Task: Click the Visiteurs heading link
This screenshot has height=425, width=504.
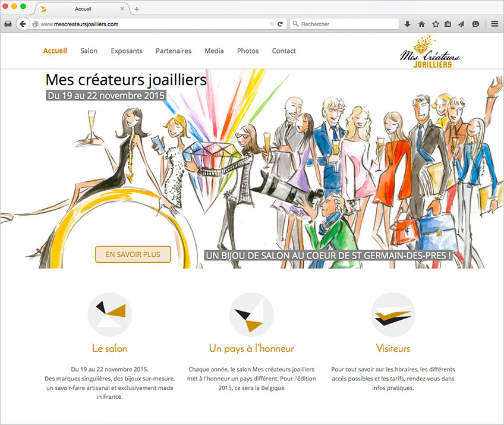Action: [393, 348]
